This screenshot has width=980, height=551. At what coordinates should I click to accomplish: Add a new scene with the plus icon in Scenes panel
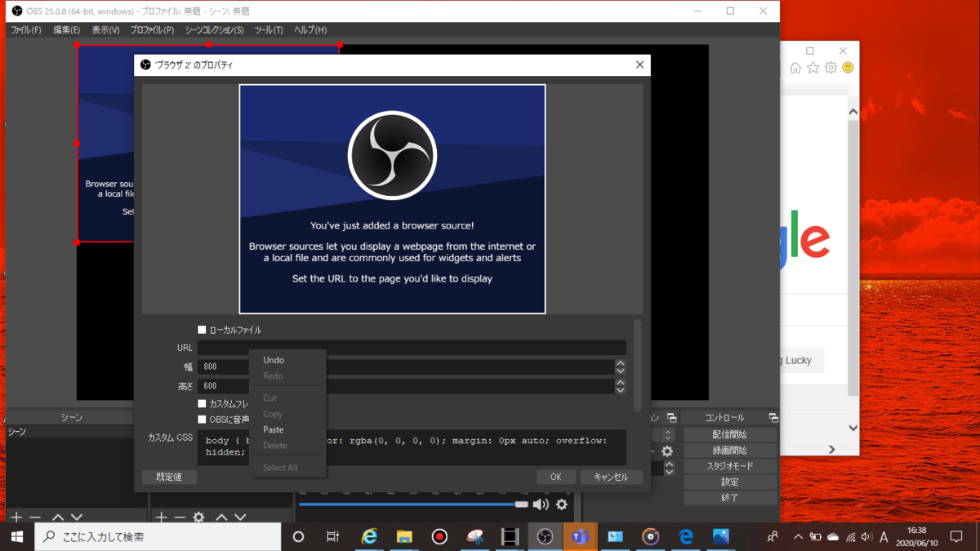pyautogui.click(x=16, y=517)
